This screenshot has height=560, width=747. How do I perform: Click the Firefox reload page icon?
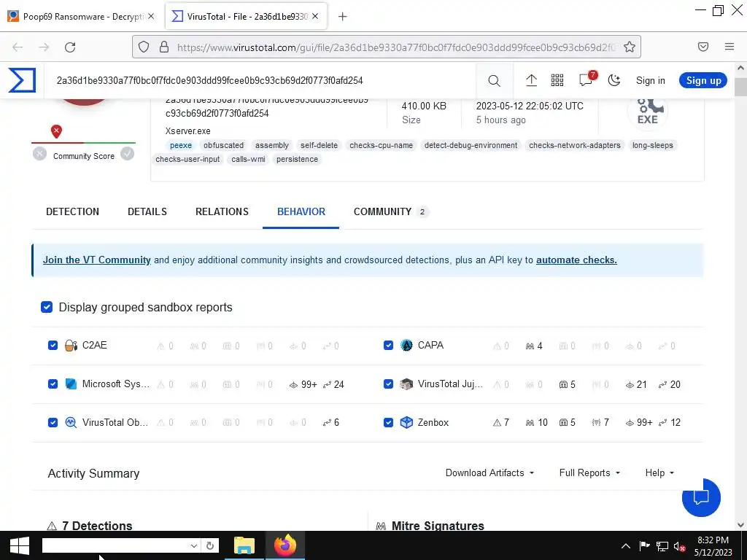pos(70,47)
